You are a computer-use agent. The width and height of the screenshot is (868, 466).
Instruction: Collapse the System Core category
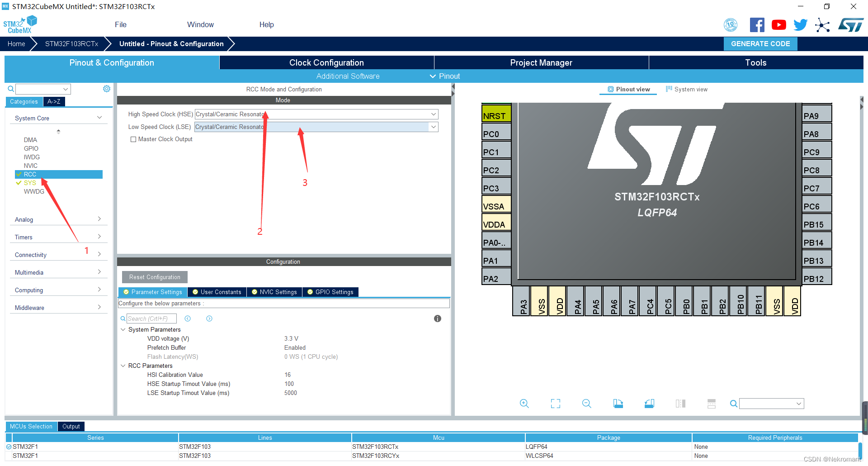pyautogui.click(x=99, y=118)
